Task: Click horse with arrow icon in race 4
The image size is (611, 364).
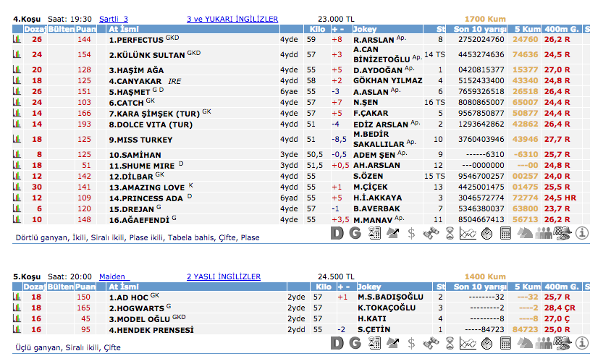Action: (393, 234)
